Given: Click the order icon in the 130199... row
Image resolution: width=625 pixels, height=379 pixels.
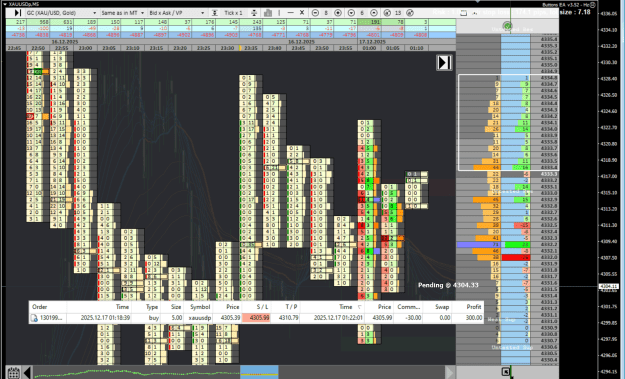Looking at the screenshot, I should click(x=34, y=318).
